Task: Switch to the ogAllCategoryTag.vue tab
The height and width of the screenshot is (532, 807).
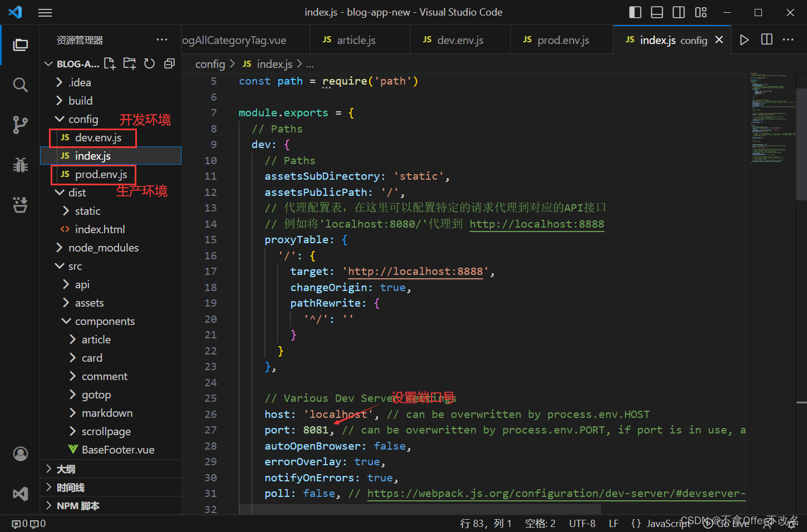Action: click(245, 40)
